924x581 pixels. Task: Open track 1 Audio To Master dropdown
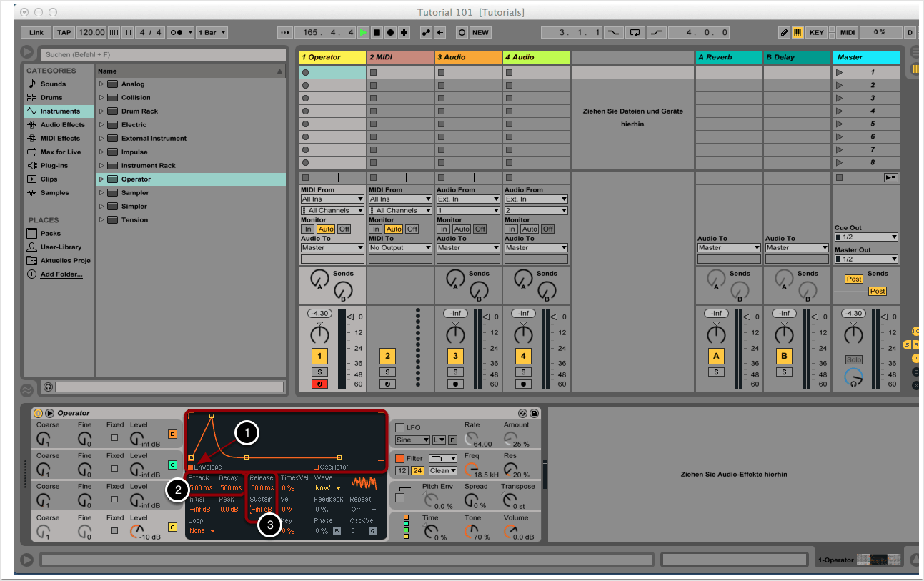pos(332,248)
